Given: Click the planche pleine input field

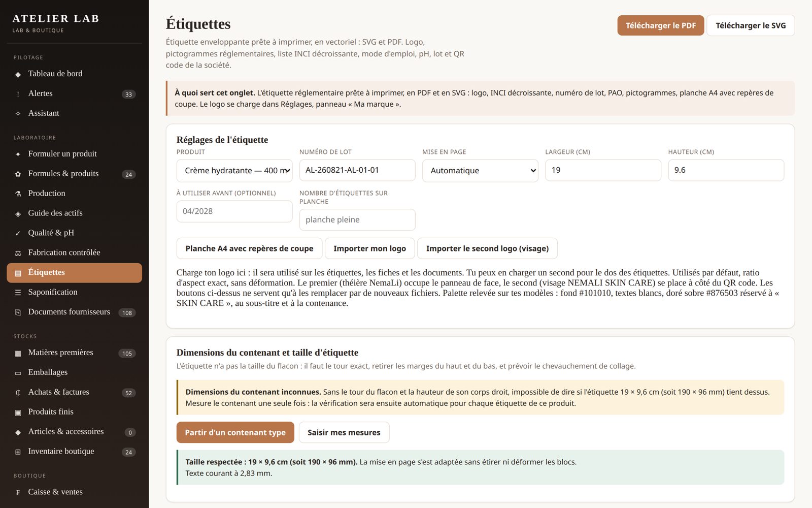Looking at the screenshot, I should click(357, 220).
